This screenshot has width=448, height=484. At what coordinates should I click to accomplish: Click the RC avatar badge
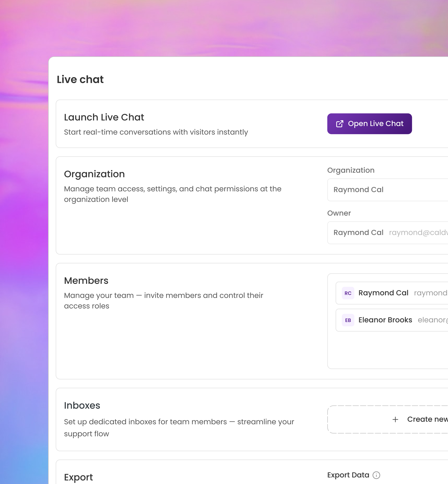pos(348,293)
